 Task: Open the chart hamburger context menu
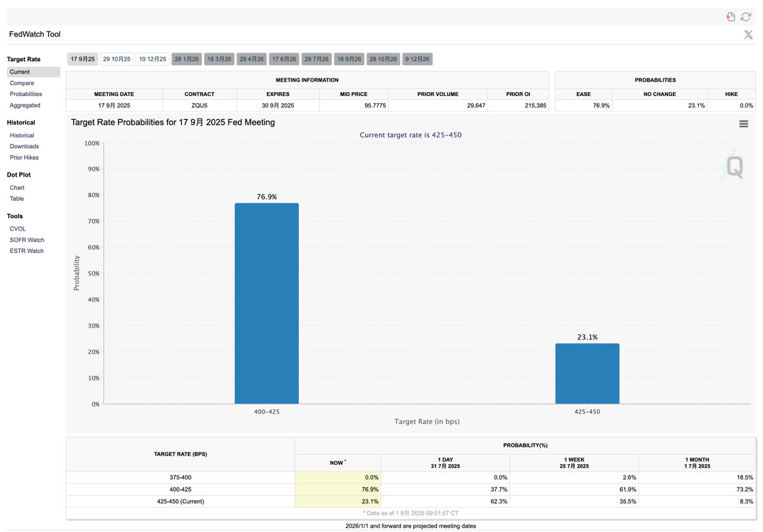pyautogui.click(x=743, y=124)
